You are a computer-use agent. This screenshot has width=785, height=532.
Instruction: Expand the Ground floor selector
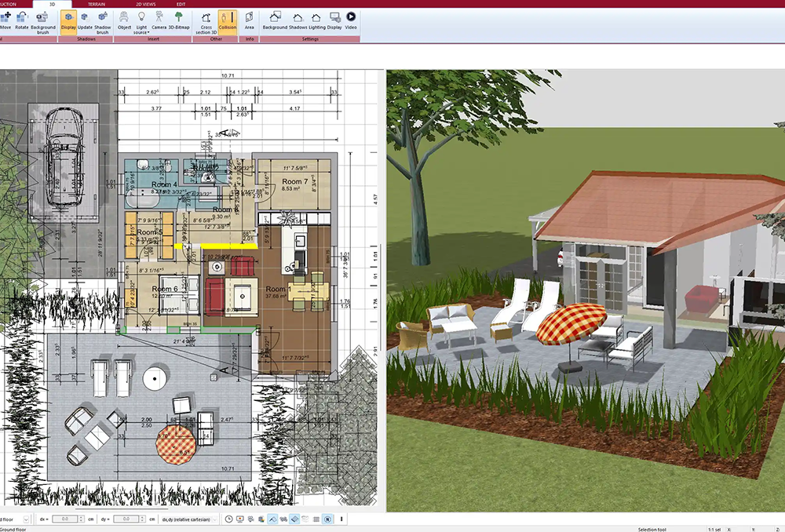point(24,519)
